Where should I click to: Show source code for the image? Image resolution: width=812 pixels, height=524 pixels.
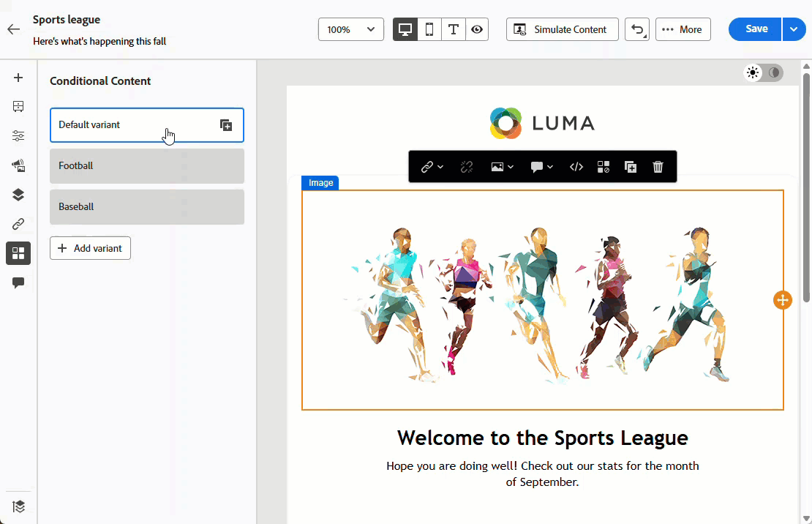tap(576, 167)
